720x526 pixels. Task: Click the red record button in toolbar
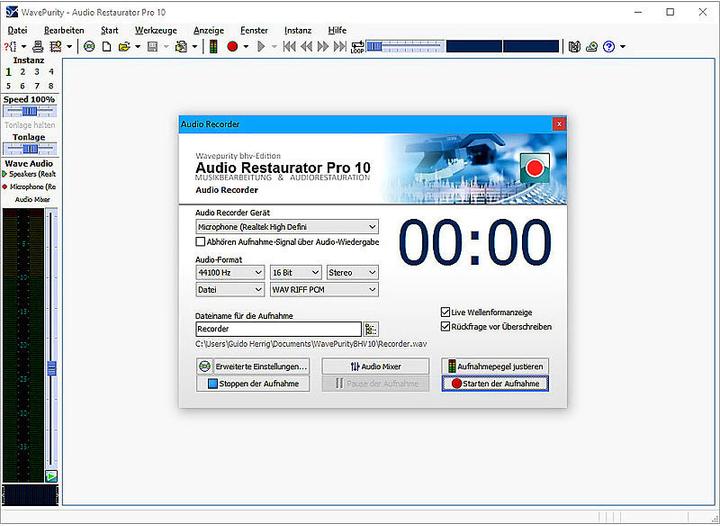pyautogui.click(x=232, y=46)
